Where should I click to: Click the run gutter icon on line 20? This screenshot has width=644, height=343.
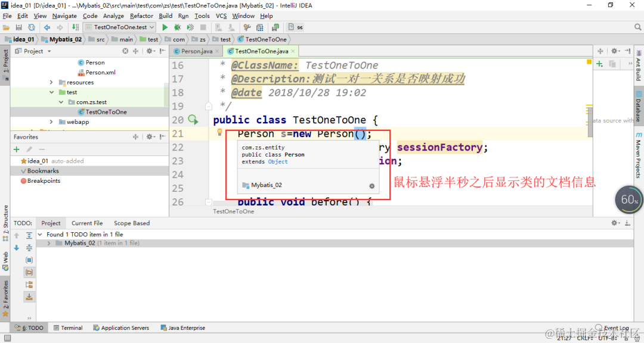[x=193, y=120]
